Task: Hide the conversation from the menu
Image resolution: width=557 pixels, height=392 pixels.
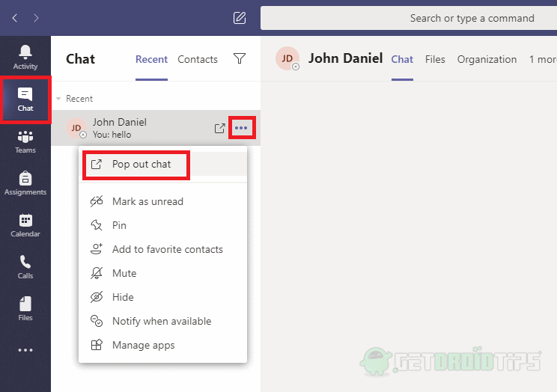Action: click(162, 297)
